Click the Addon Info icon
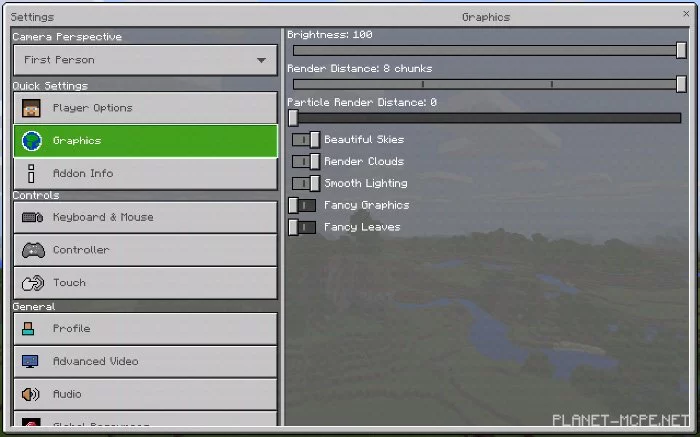The image size is (700, 437). click(x=31, y=173)
